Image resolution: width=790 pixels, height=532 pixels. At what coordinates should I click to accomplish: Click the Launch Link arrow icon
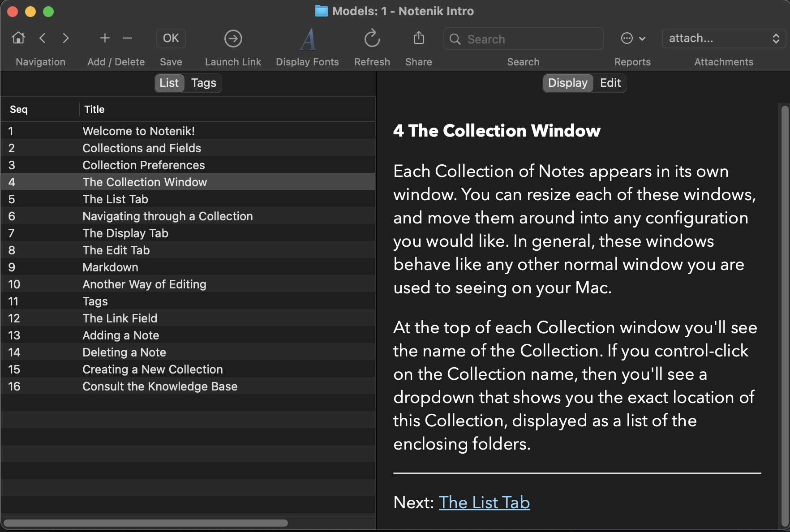pos(233,39)
